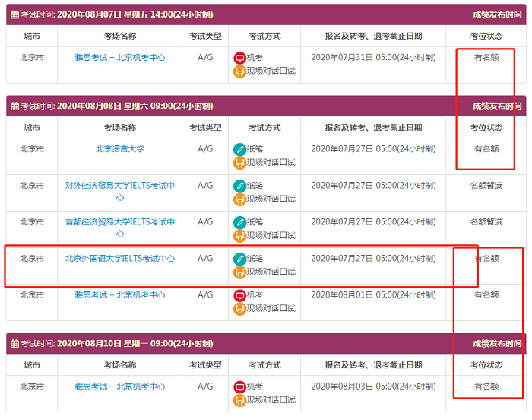Click 有名额 status in the 08月10日 section

coord(486,387)
